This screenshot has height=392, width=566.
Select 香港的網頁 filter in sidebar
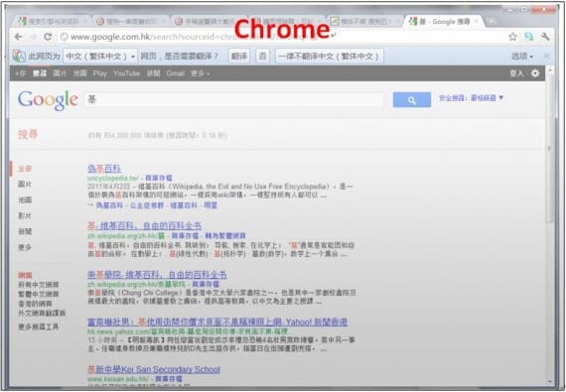click(x=35, y=304)
